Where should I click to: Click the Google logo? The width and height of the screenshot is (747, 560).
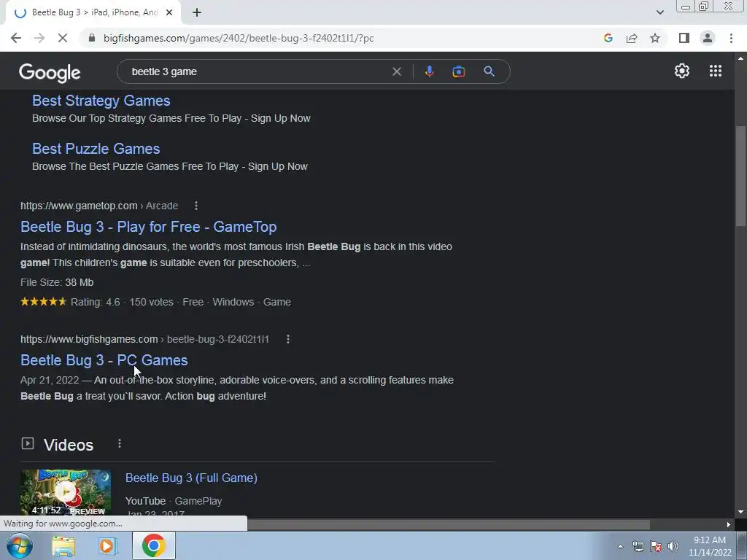[x=50, y=72]
